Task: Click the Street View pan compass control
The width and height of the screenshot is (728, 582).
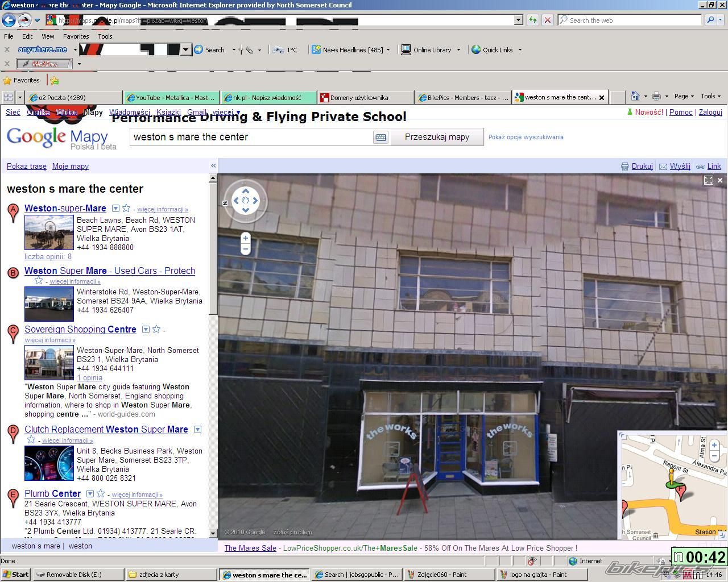Action: 245,200
